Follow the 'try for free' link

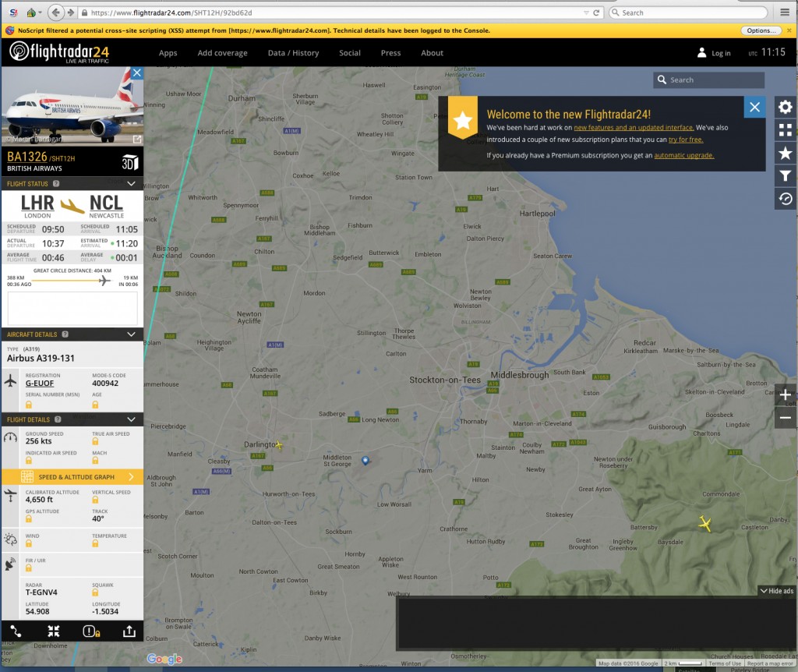pos(686,140)
